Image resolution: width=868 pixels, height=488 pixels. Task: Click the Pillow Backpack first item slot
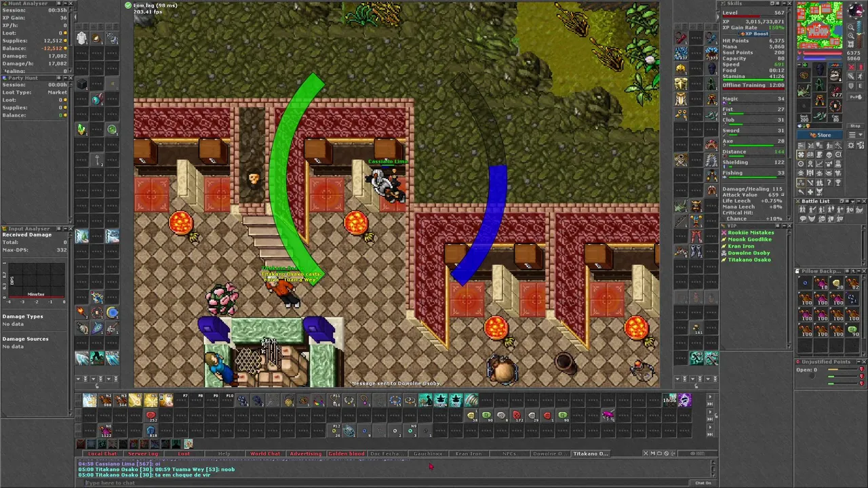coord(805,284)
